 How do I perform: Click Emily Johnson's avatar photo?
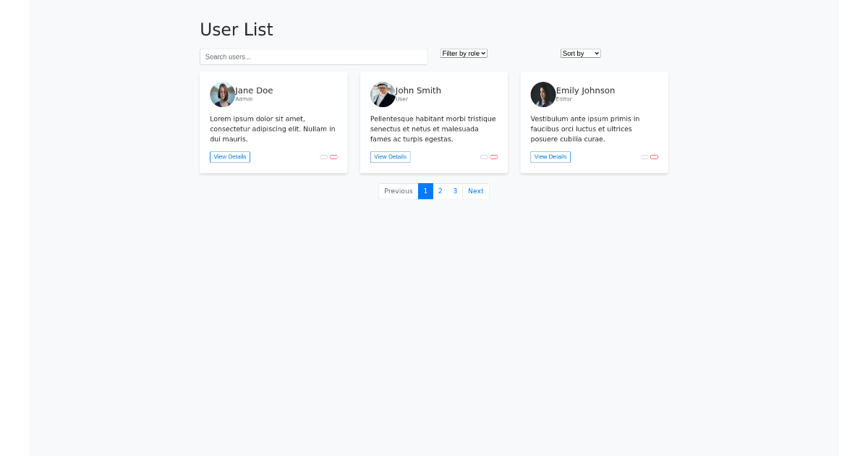543,95
